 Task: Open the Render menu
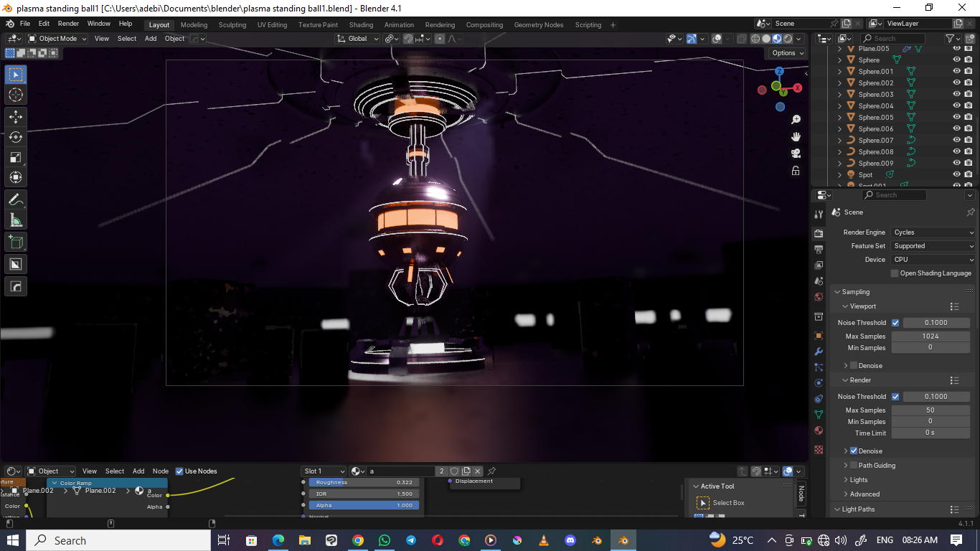pyautogui.click(x=68, y=24)
